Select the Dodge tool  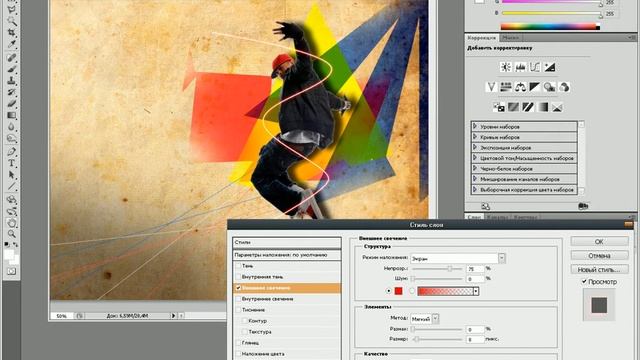coord(12,139)
